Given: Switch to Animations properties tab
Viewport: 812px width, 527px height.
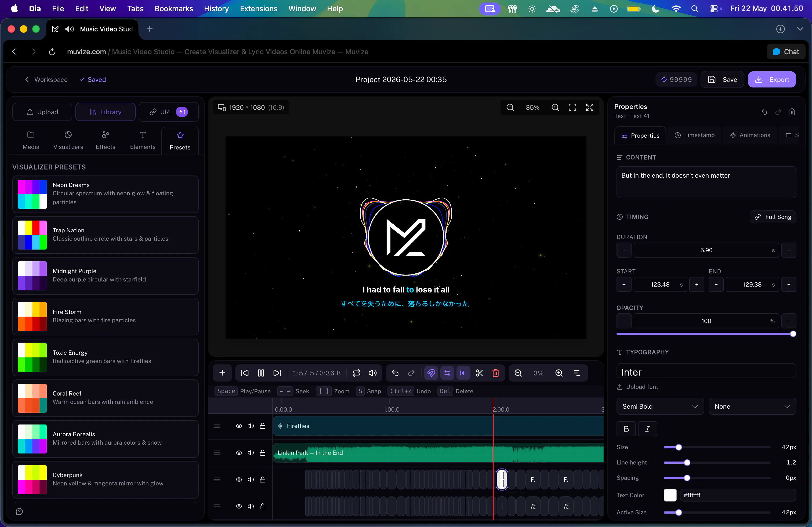Looking at the screenshot, I should [750, 135].
